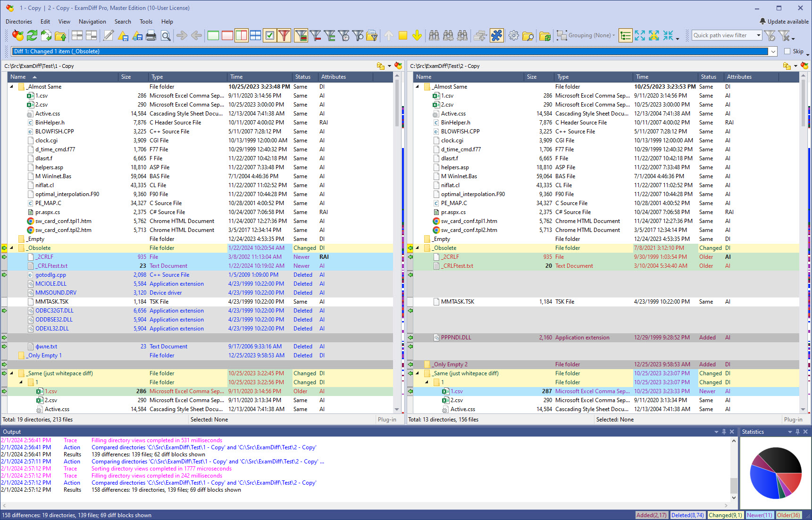Click the cyan Expand All arrows icon
The image size is (812, 520).
[x=640, y=35]
